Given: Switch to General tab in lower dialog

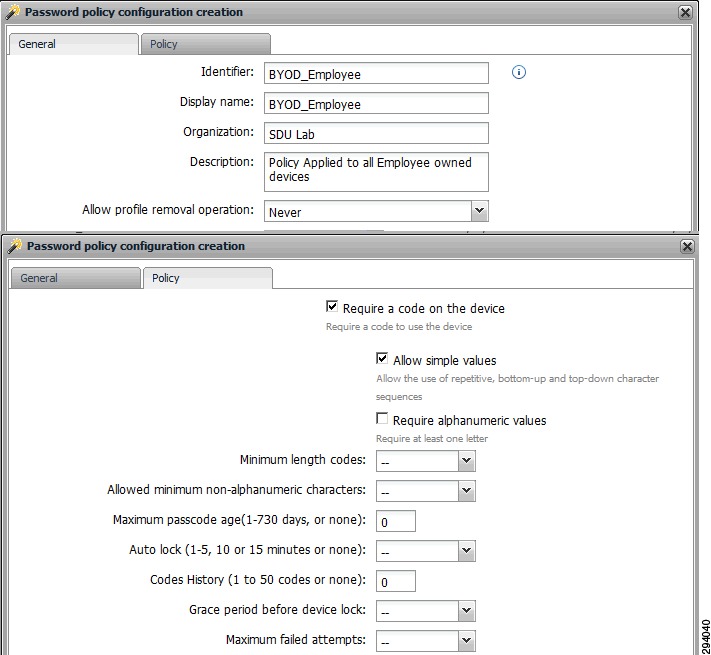Looking at the screenshot, I should 75,278.
